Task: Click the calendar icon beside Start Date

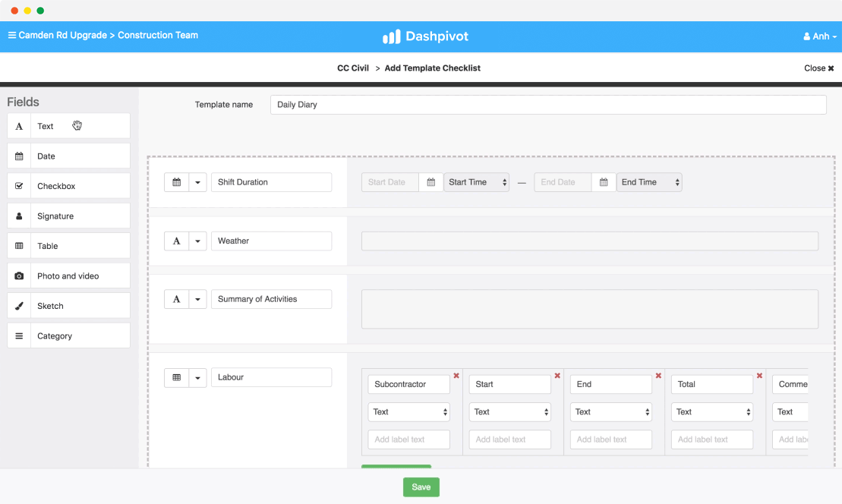Action: click(x=430, y=182)
